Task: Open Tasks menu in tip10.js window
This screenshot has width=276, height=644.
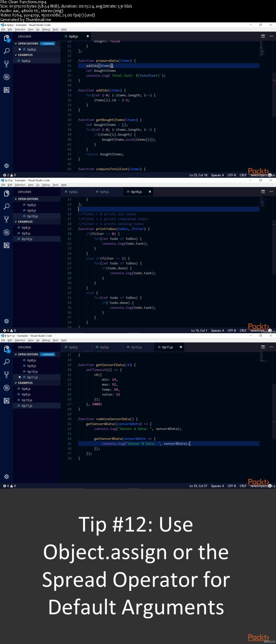Action: pos(56,185)
